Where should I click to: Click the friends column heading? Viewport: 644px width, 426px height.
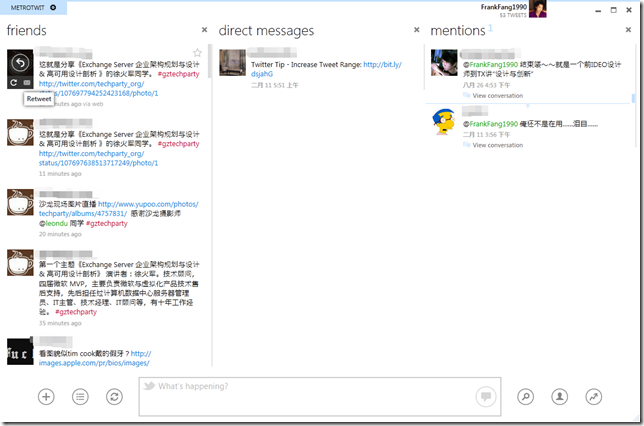(27, 30)
